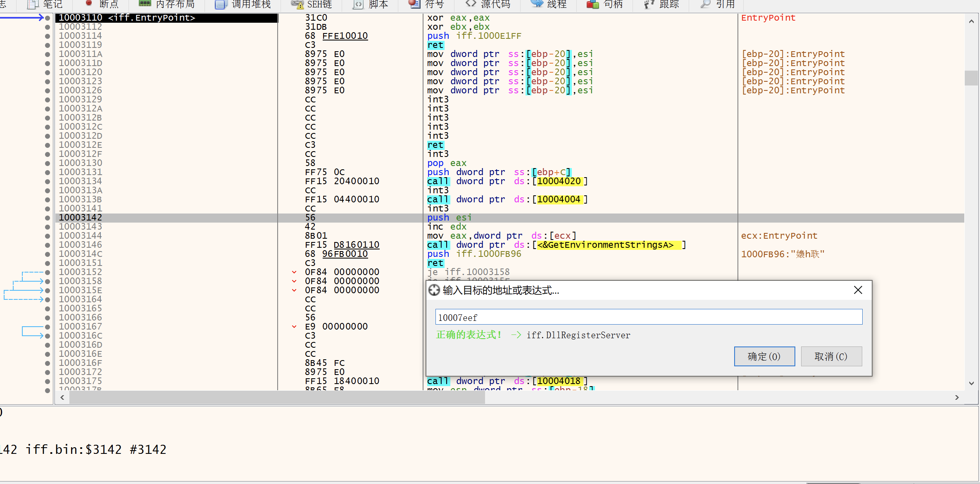Switch to the 调用堆栈 call stack tab

pyautogui.click(x=243, y=5)
